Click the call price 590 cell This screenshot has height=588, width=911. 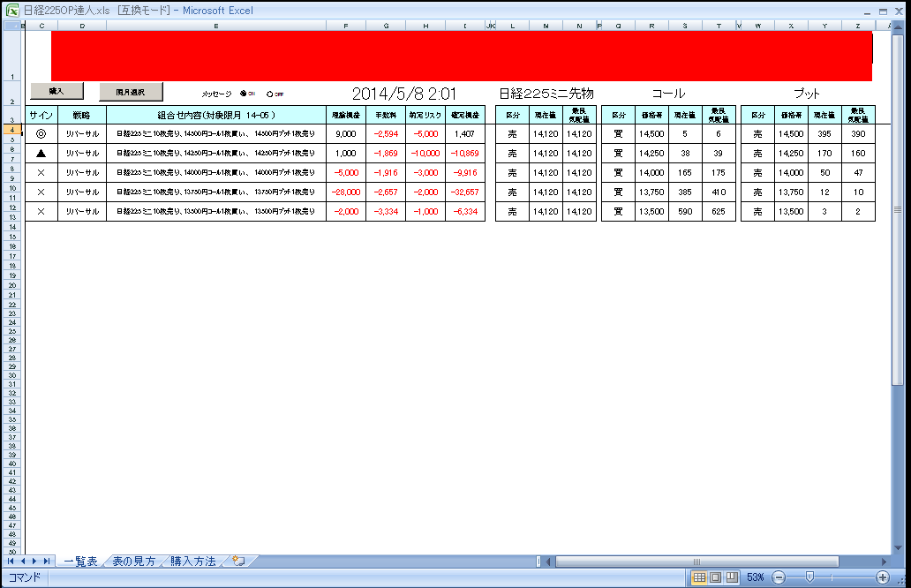685,212
